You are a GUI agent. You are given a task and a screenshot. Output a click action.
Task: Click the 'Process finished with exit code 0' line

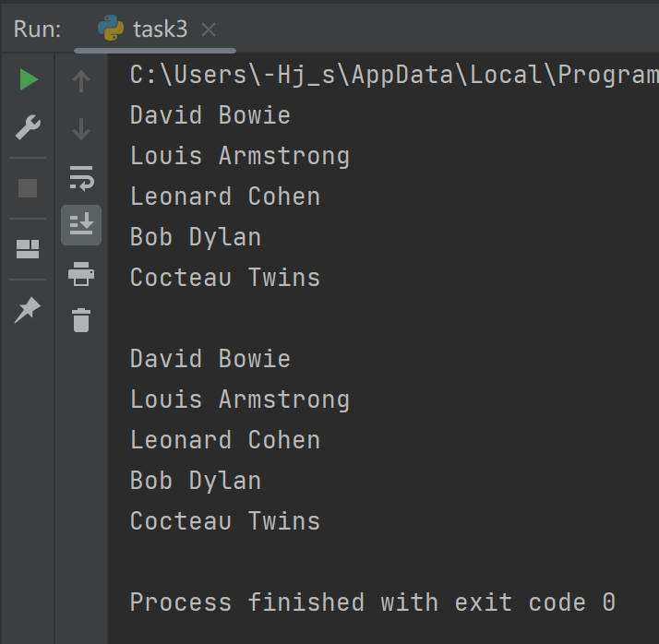372,602
